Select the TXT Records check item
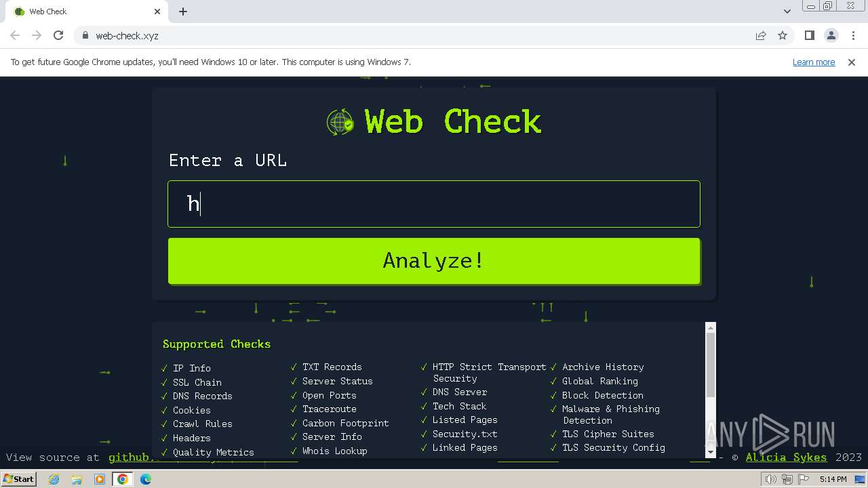The width and height of the screenshot is (868, 488). click(x=332, y=367)
